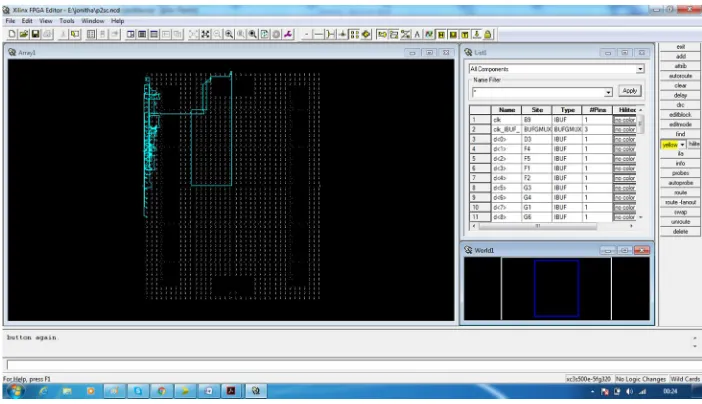
Task: Click the List1 vertical scrollbar down arrow
Action: pos(641,217)
